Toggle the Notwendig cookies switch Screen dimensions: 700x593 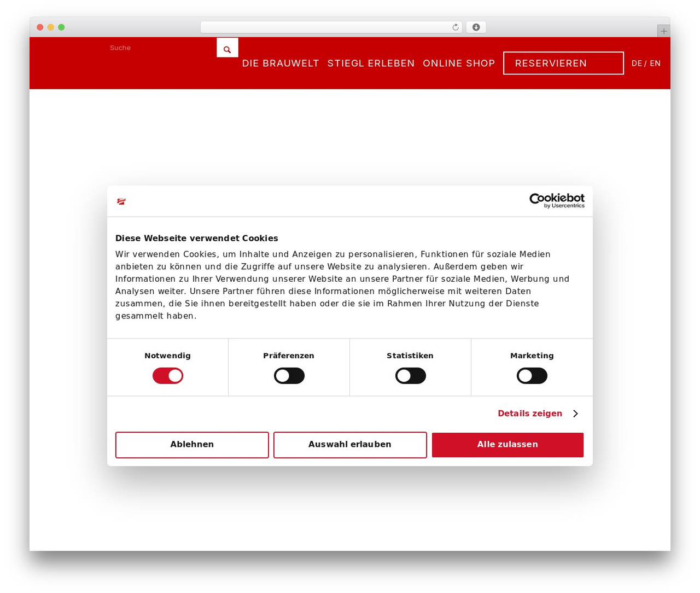click(x=168, y=376)
